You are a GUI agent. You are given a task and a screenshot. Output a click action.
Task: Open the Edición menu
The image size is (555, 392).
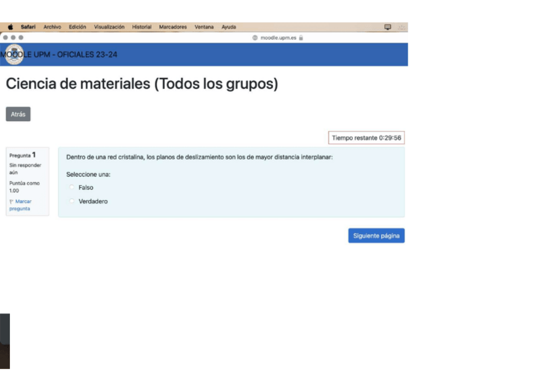click(x=77, y=27)
